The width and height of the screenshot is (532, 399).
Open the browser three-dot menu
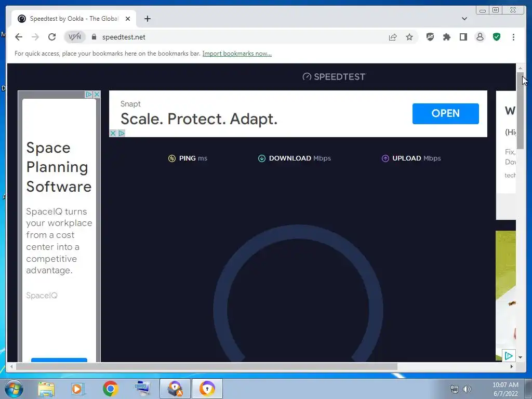tap(513, 37)
